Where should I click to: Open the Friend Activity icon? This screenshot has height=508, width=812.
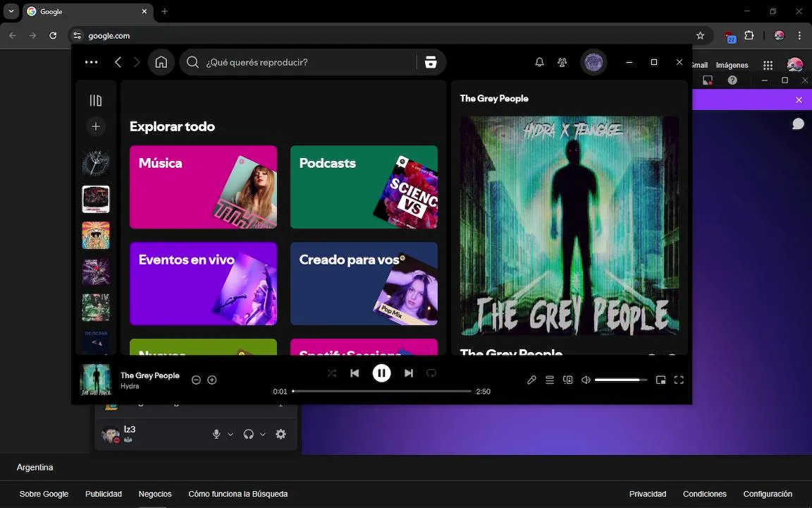(562, 62)
